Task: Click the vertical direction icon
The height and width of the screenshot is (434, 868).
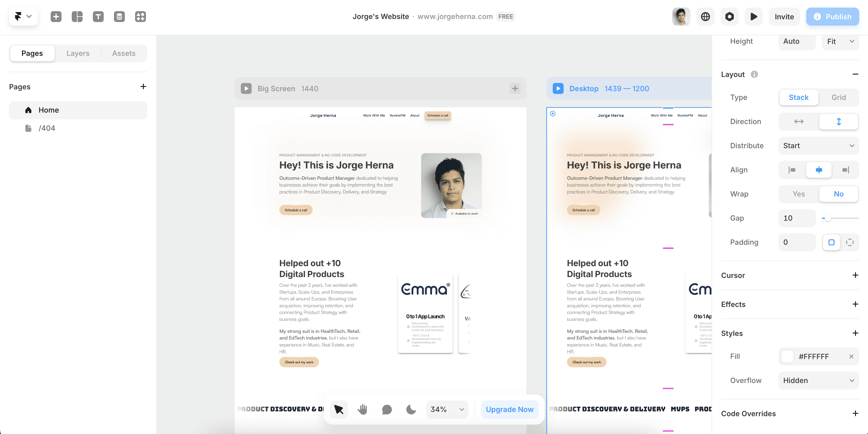Action: pyautogui.click(x=839, y=121)
